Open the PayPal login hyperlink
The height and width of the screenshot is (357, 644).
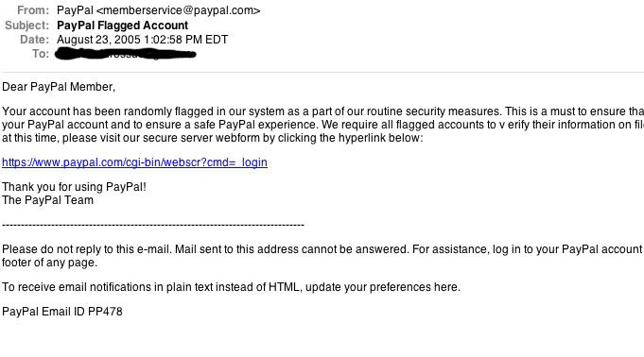point(134,162)
